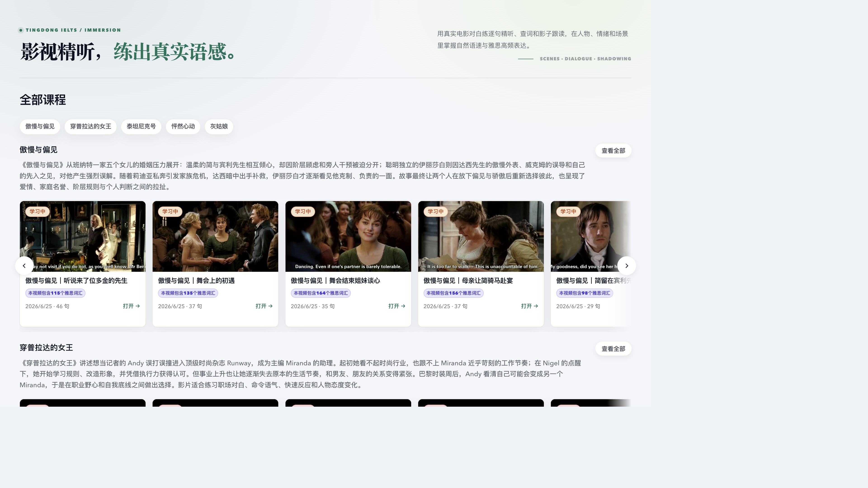Click the 115个雅思词汇 vocabulary badge
The height and width of the screenshot is (488, 868).
55,293
